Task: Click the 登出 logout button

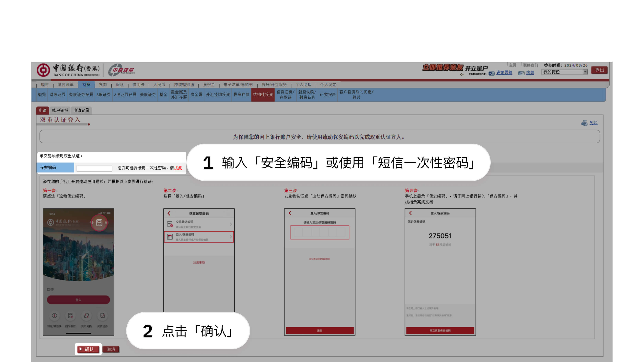Action: (x=599, y=70)
